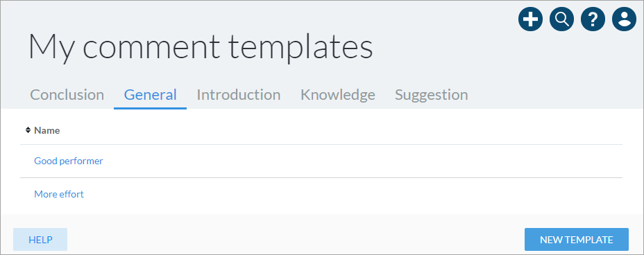Open the Good performer template
Image resolution: width=644 pixels, height=255 pixels.
pyautogui.click(x=69, y=161)
